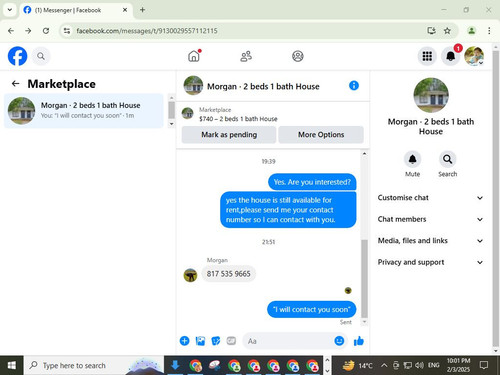This screenshot has height=375, width=500.
Task: View site information icon in address bar
Action: click(67, 31)
